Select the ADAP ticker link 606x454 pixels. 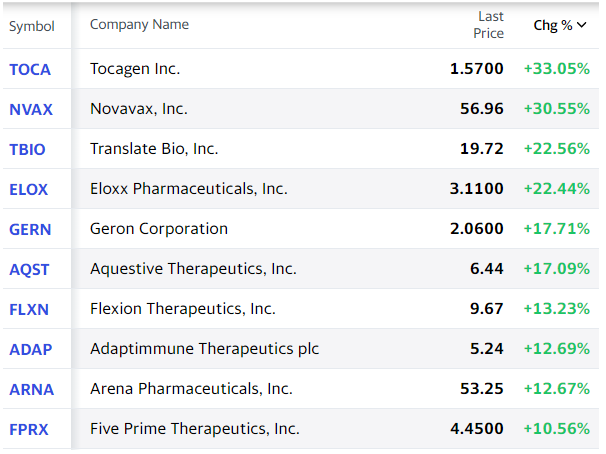click(x=30, y=349)
